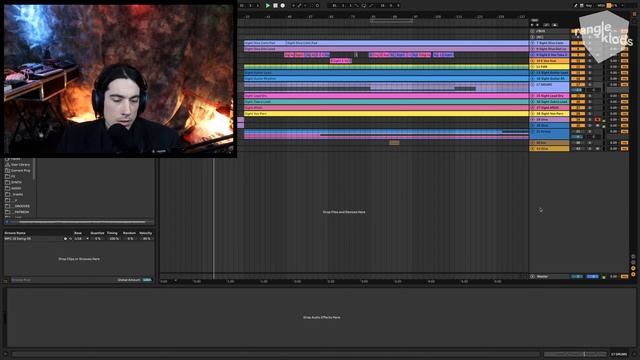Select the MPC 16 Swing groove row
This screenshot has height=360, width=640.
33,239
